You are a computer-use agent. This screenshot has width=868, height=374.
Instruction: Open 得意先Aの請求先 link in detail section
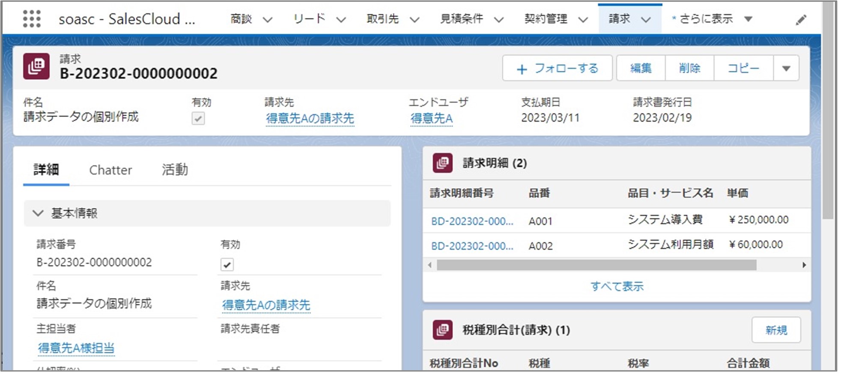(266, 305)
